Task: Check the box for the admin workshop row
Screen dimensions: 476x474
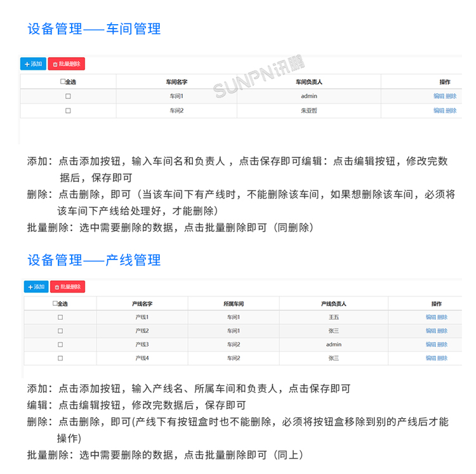Action: tap(68, 96)
